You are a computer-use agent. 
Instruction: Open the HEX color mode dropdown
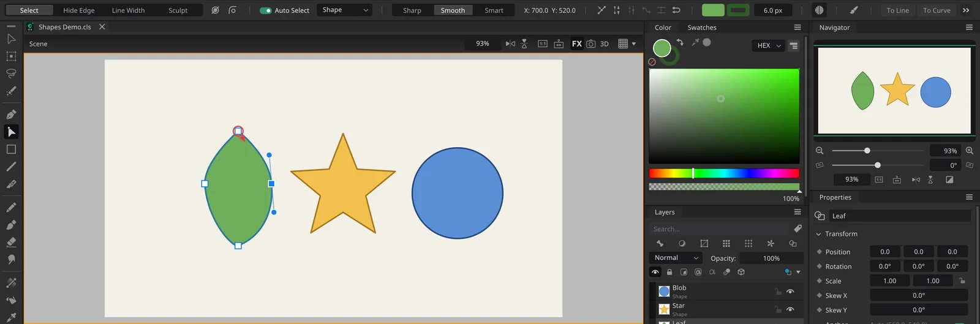[x=769, y=45]
